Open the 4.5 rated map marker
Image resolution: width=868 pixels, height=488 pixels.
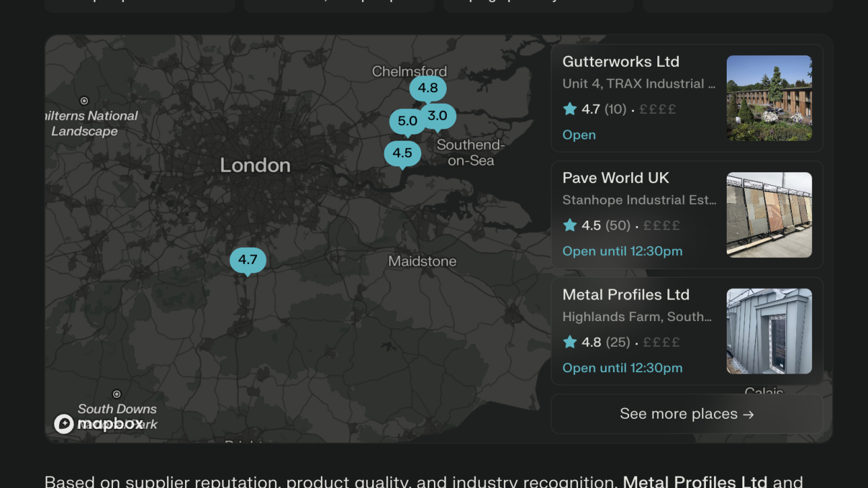402,153
